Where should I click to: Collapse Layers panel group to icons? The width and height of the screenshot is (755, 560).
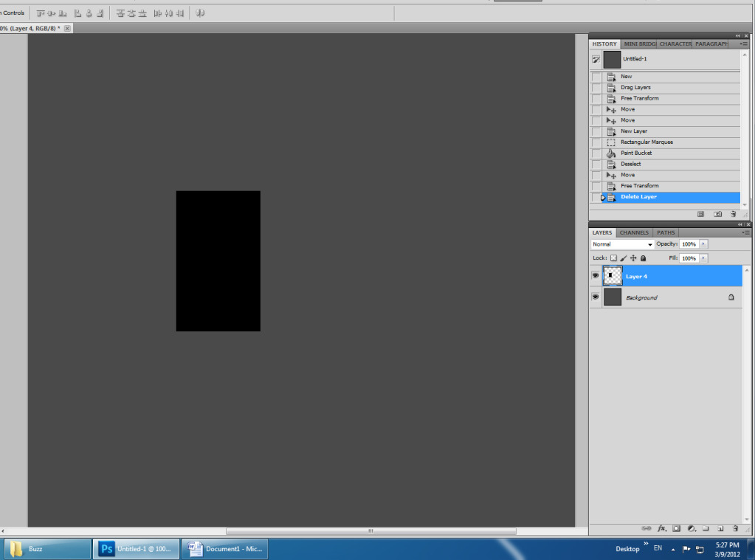(740, 224)
